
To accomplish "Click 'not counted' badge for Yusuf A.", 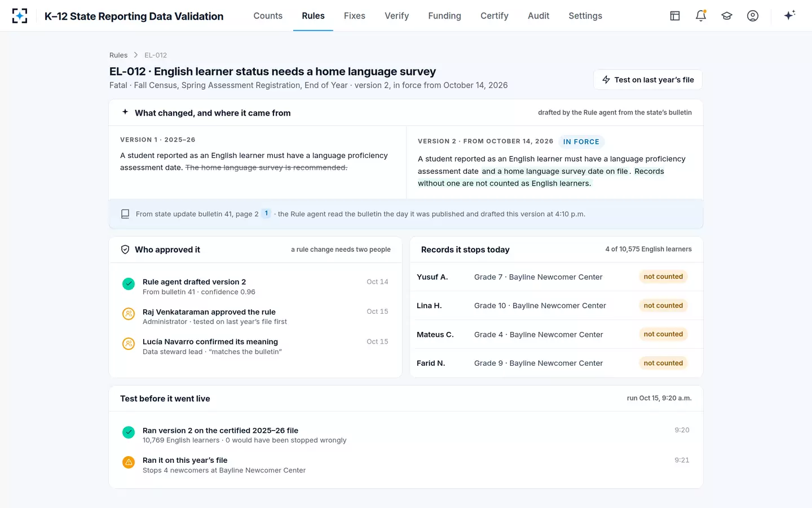I will 663,277.
